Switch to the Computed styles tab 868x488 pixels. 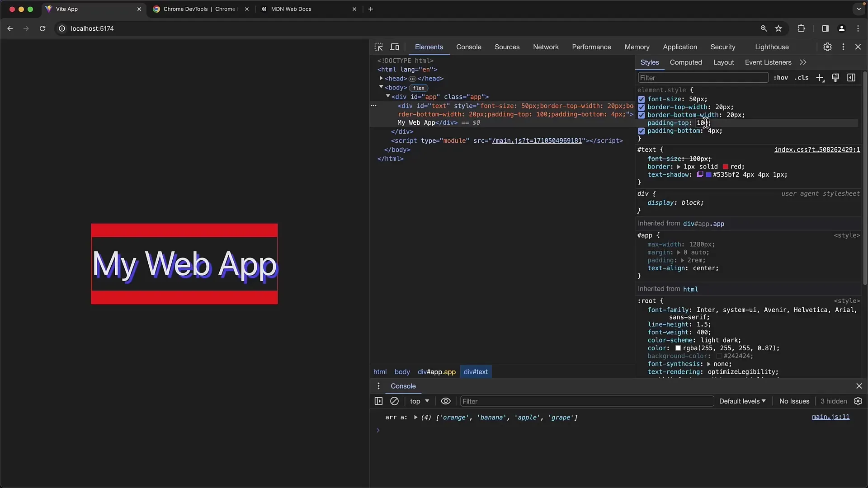686,62
